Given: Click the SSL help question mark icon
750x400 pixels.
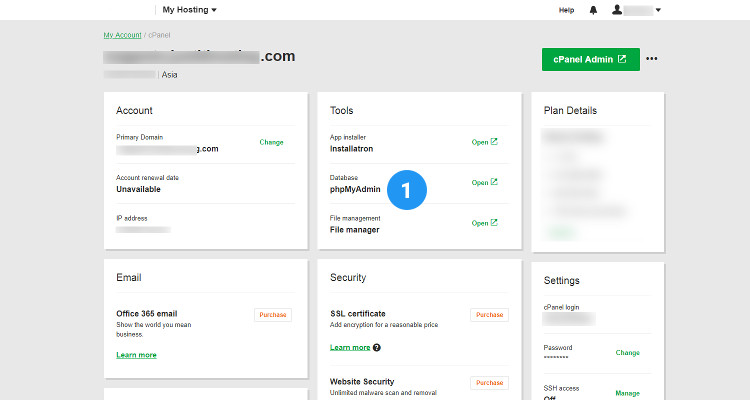Looking at the screenshot, I should click(377, 347).
